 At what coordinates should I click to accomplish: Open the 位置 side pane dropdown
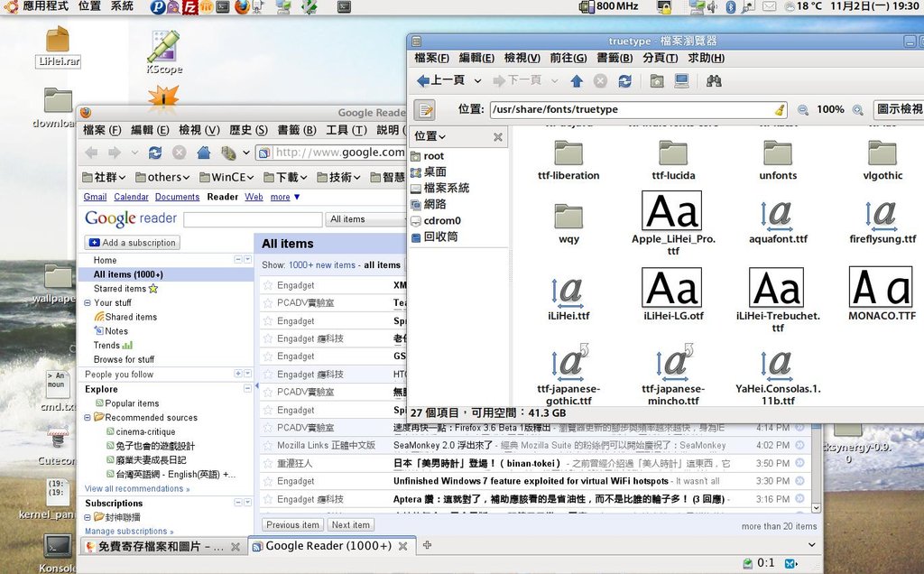tap(430, 136)
